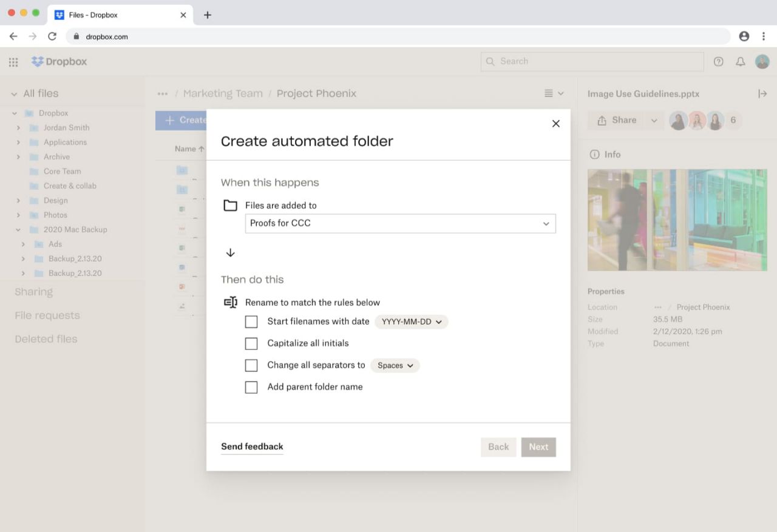
Task: Check Capitalize all initials
Action: 251,343
